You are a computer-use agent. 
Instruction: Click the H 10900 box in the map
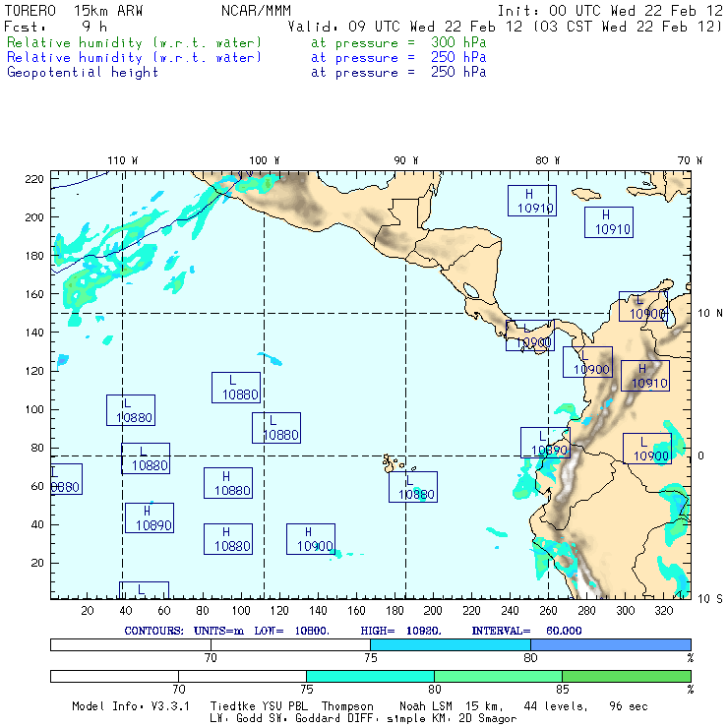[x=311, y=539]
